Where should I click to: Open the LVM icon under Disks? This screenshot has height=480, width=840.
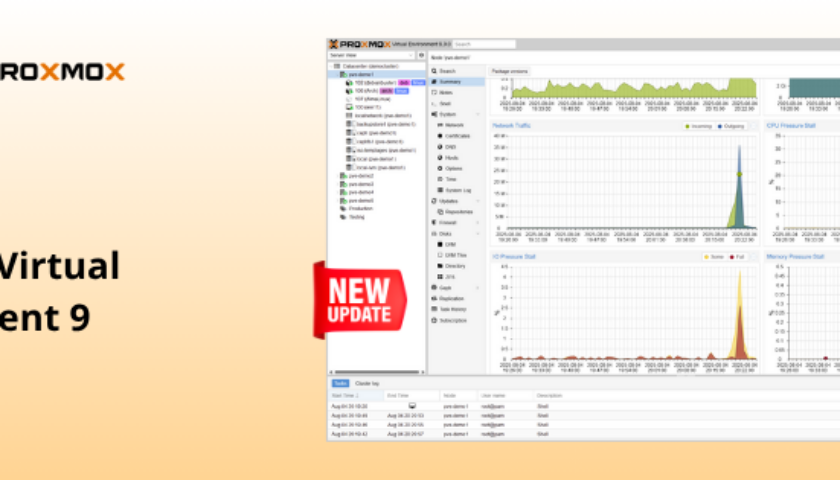tap(440, 244)
